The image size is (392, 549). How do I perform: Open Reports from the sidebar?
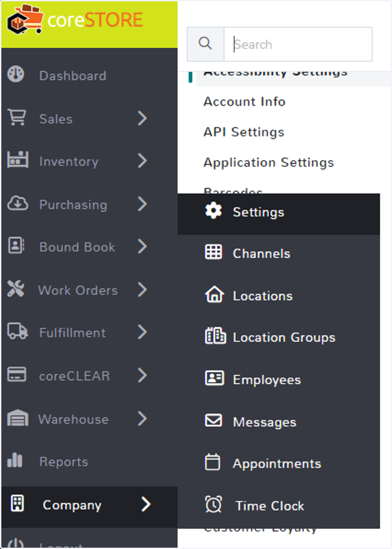pyautogui.click(x=64, y=462)
